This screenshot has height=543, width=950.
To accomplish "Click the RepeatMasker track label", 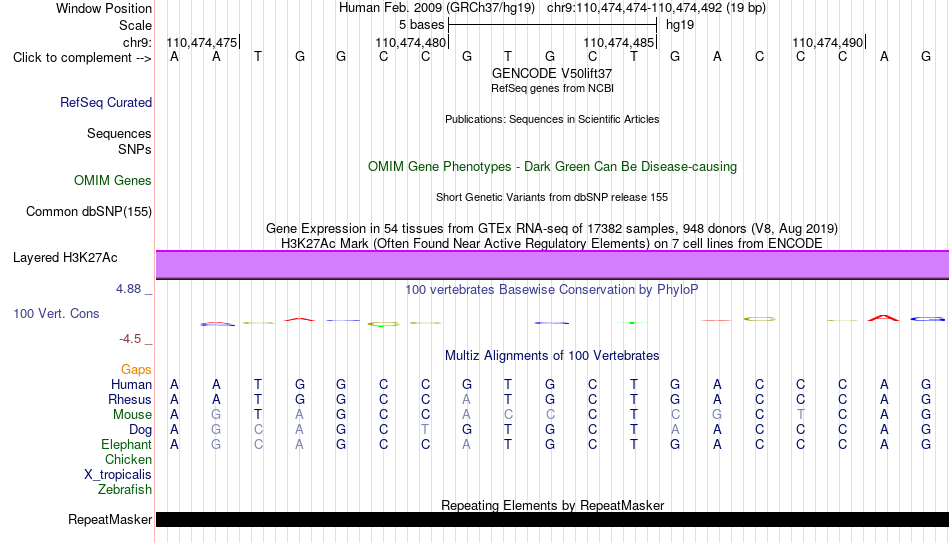I will click(x=110, y=519).
